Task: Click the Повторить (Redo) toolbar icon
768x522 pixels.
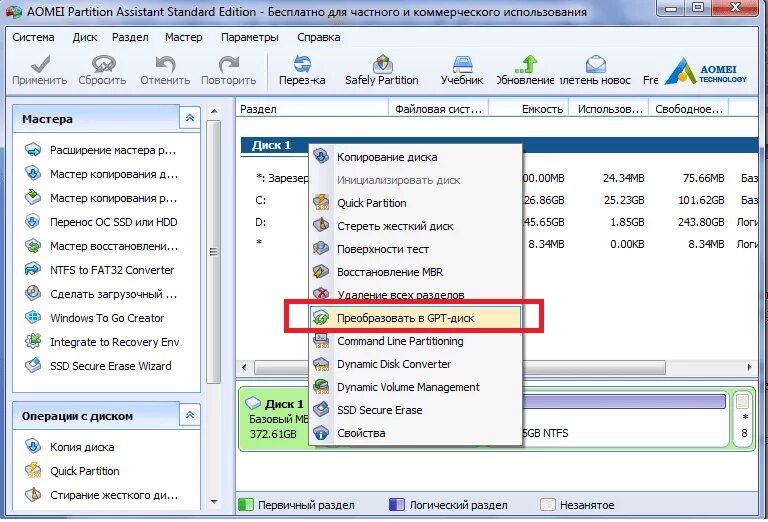Action: (x=228, y=70)
